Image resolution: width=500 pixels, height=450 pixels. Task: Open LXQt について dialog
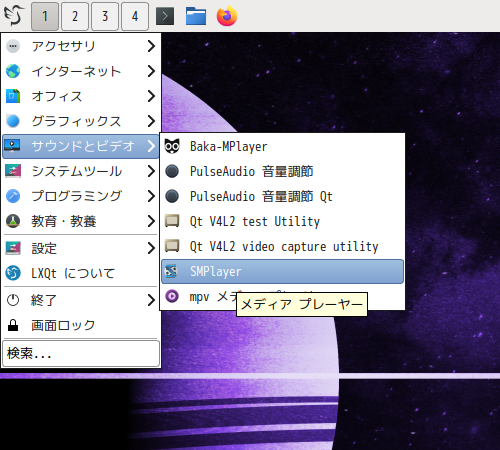(x=81, y=273)
